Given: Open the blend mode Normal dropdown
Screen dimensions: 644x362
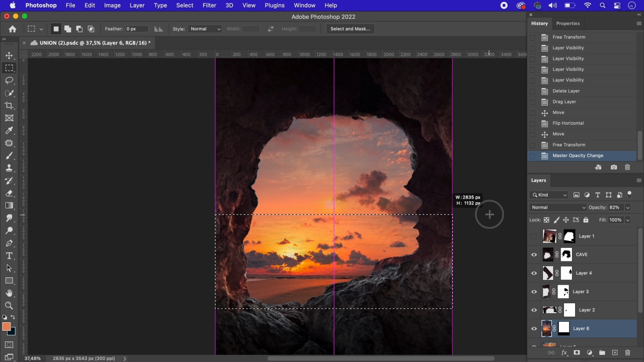Looking at the screenshot, I should coord(558,208).
